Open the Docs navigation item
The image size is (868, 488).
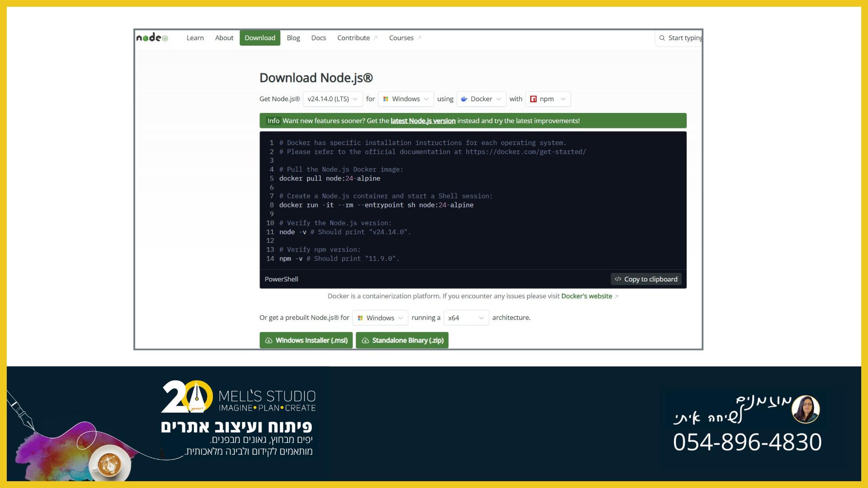click(x=318, y=38)
